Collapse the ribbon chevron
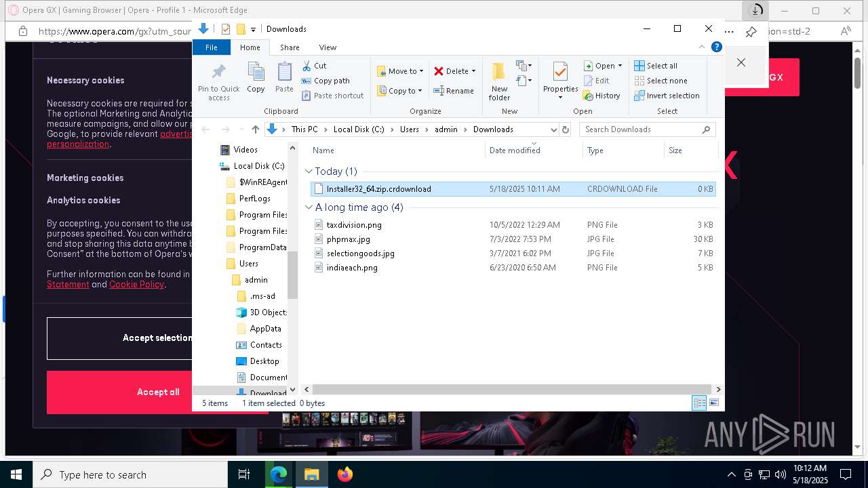This screenshot has height=488, width=868. coord(702,47)
